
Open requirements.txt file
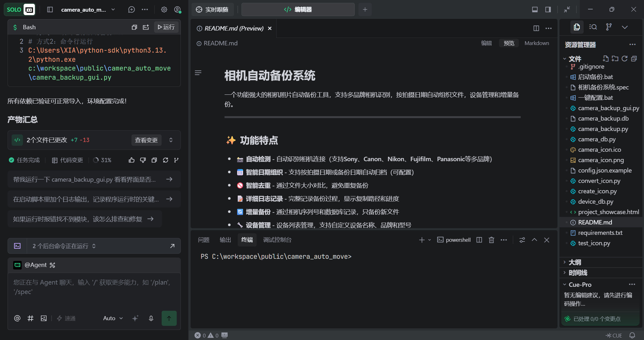[x=601, y=233]
